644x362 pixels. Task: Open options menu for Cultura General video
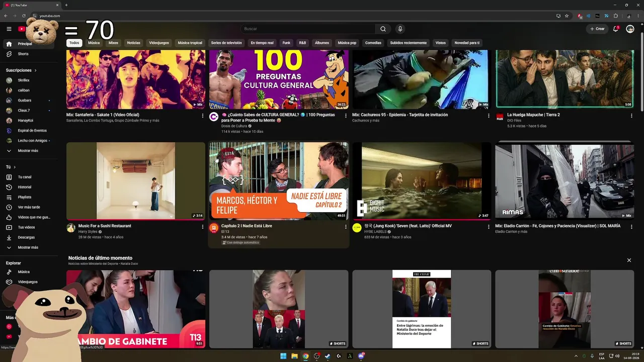click(346, 116)
